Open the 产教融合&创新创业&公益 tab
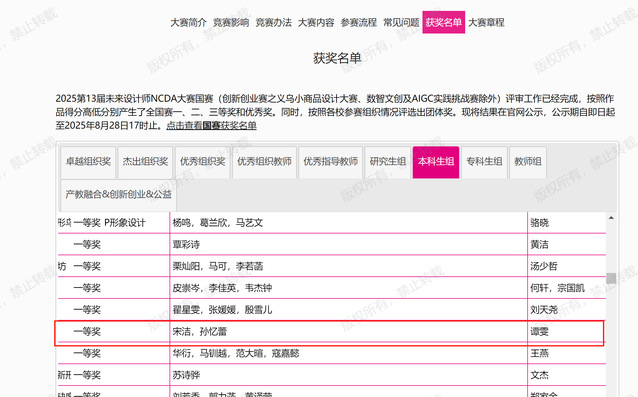Image resolution: width=638 pixels, height=397 pixels. point(118,194)
